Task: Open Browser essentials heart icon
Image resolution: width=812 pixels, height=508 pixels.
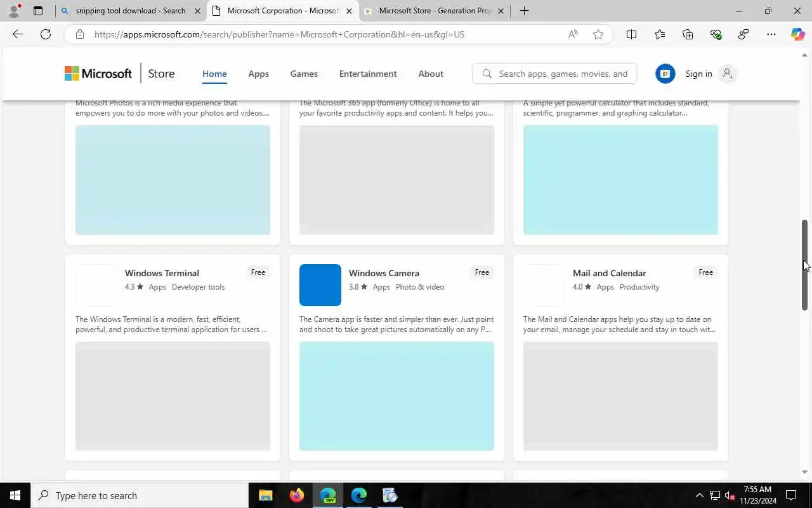Action: [716, 34]
